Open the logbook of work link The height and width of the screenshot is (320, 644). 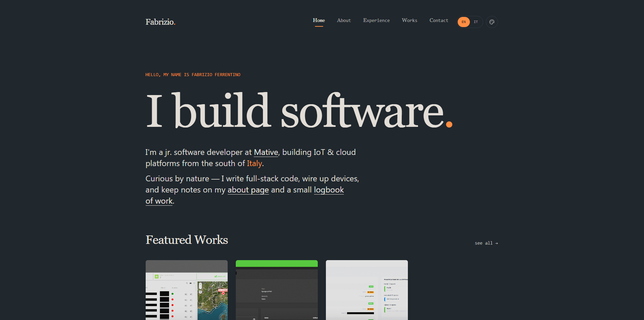329,190
